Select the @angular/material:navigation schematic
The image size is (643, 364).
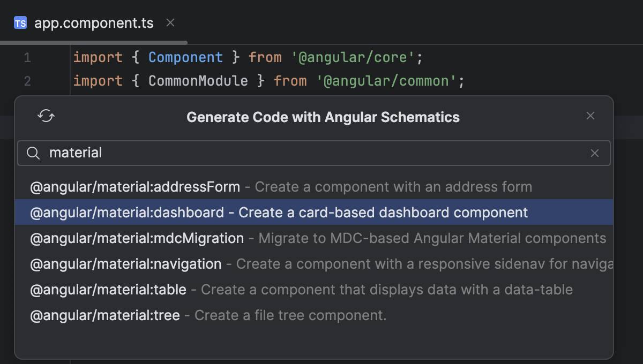(x=125, y=264)
